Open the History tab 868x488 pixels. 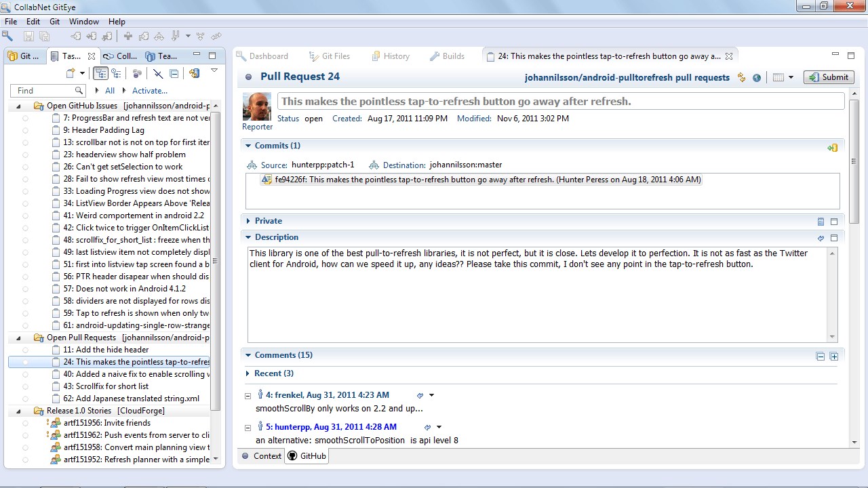coord(390,56)
